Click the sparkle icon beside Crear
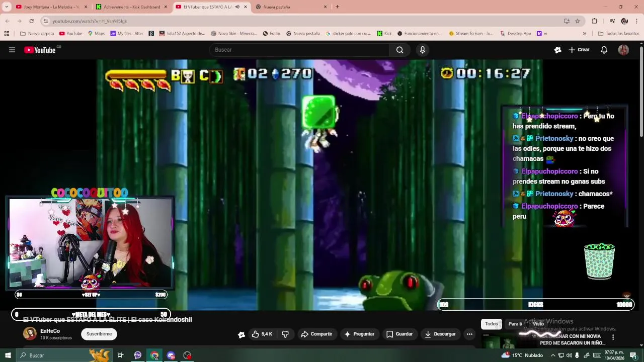This screenshot has height=362, width=644. click(557, 50)
